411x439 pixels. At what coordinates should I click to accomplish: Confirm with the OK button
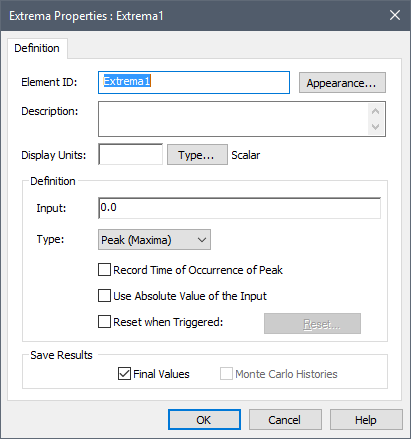pyautogui.click(x=204, y=420)
